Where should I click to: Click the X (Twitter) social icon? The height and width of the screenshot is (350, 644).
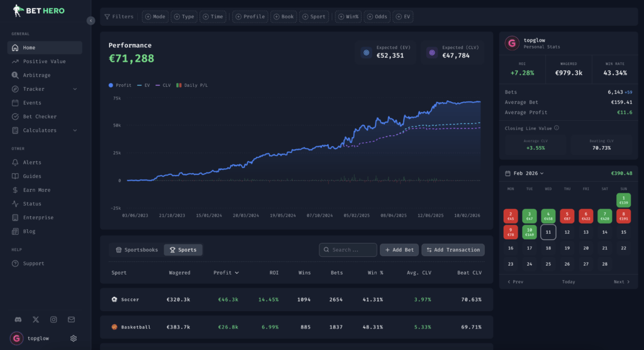[35, 320]
